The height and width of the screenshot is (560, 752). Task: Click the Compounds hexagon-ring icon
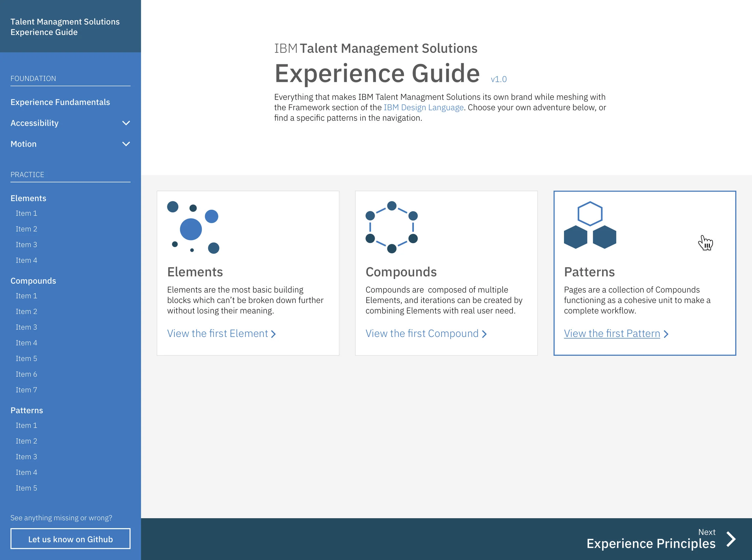[x=391, y=227]
